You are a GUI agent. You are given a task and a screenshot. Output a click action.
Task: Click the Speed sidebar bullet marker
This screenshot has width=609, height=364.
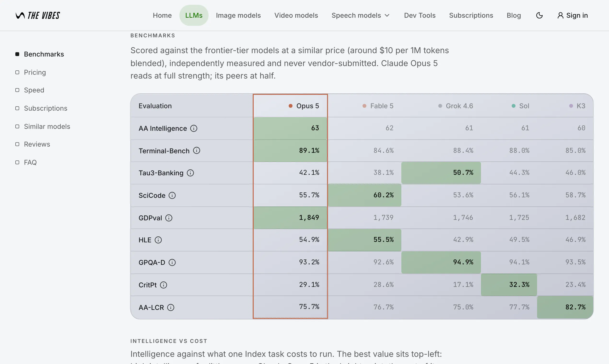tap(17, 90)
